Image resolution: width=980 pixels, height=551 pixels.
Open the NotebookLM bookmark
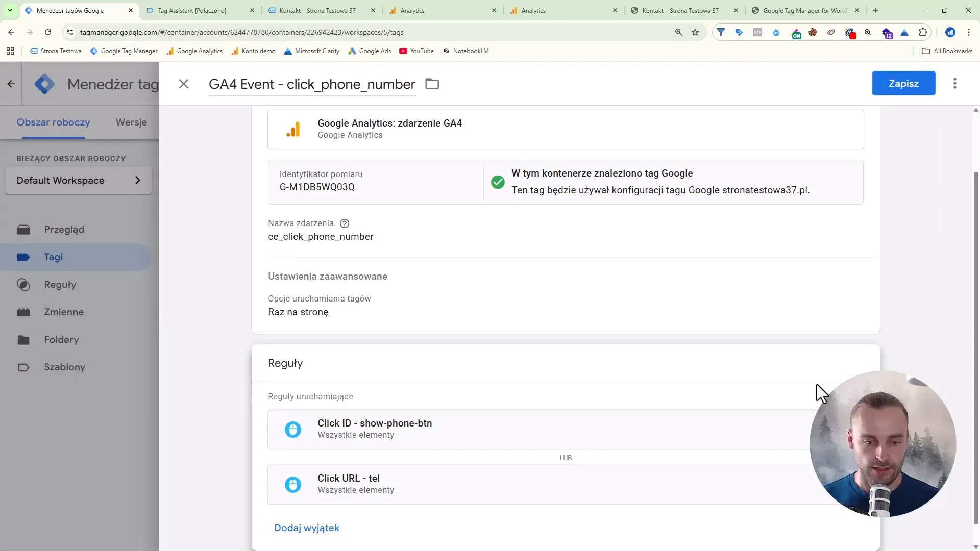click(465, 51)
